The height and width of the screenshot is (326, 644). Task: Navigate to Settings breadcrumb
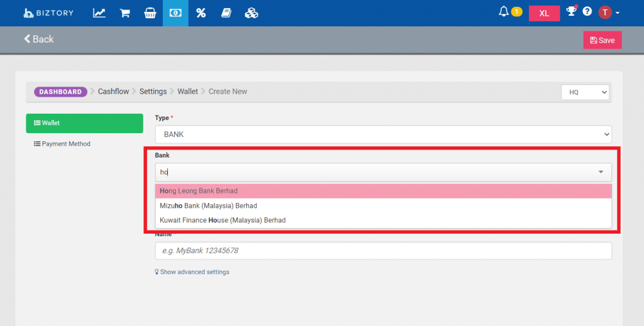click(x=153, y=92)
